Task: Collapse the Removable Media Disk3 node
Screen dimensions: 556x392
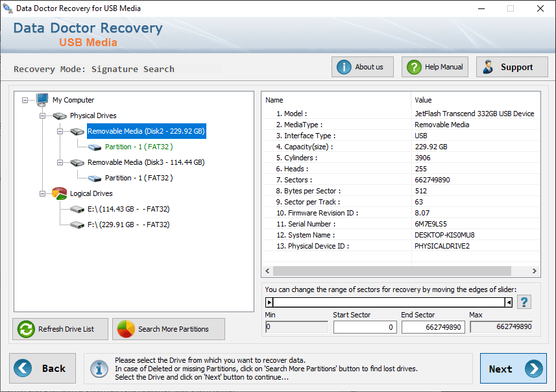Action: click(60, 162)
